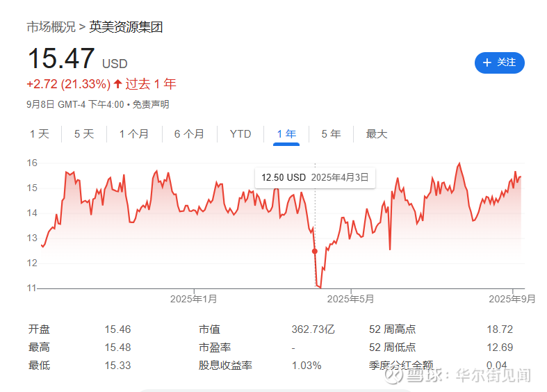Click the +2.72 (21.33%) change text

[x=69, y=84]
